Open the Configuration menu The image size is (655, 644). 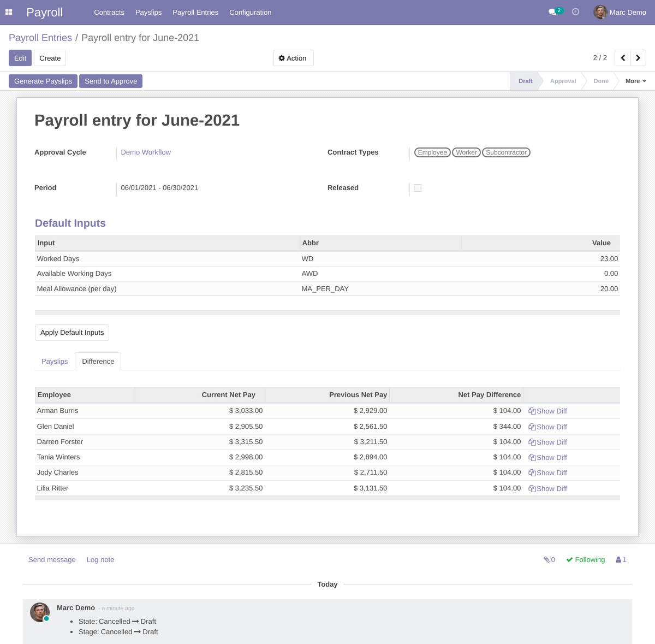point(250,12)
